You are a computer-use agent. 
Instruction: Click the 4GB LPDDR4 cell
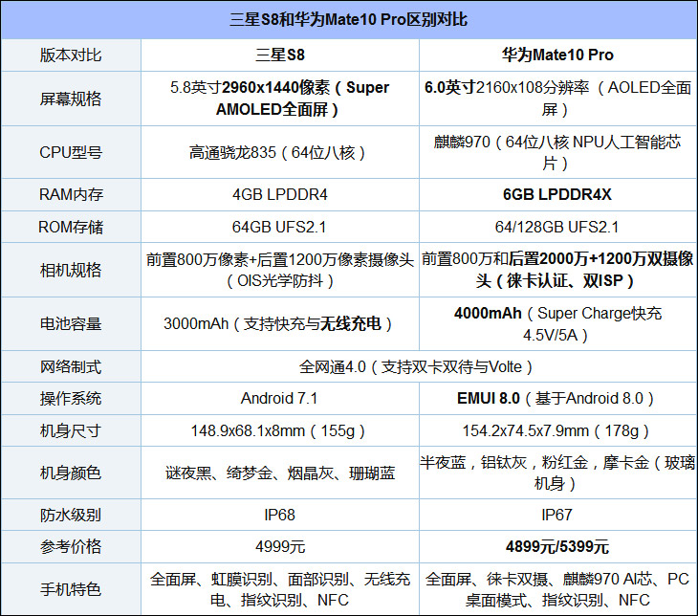click(x=280, y=194)
